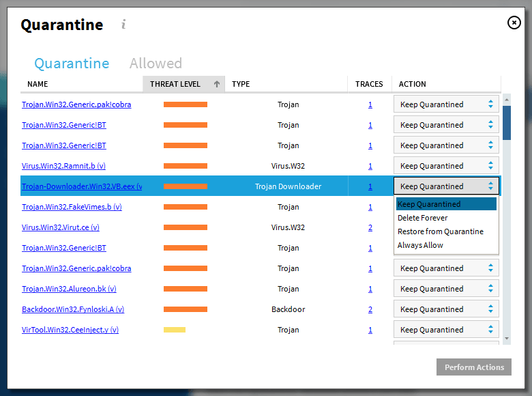Click 'Trojan' type in Alureon.bk row

point(288,289)
